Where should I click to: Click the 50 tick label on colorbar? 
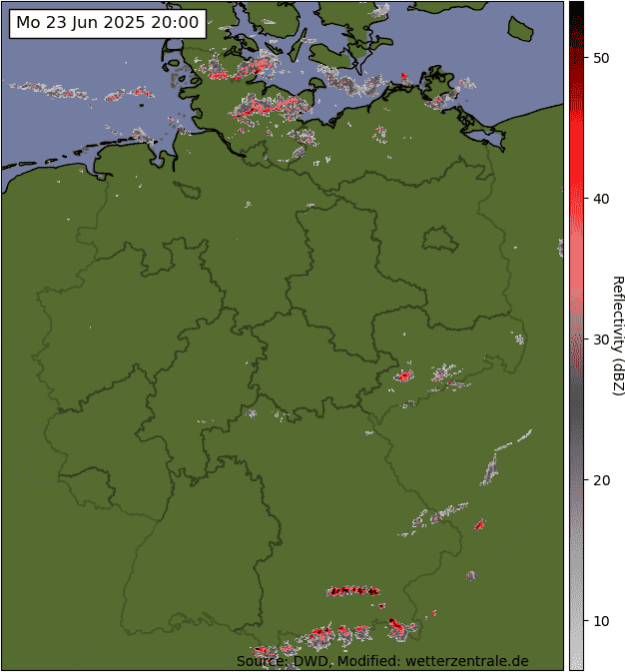pos(601,58)
